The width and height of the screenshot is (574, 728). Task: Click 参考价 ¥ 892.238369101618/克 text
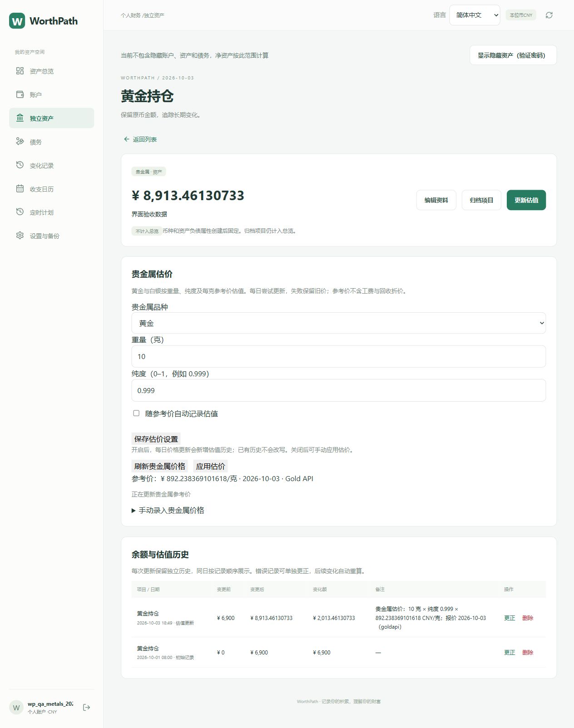(184, 478)
